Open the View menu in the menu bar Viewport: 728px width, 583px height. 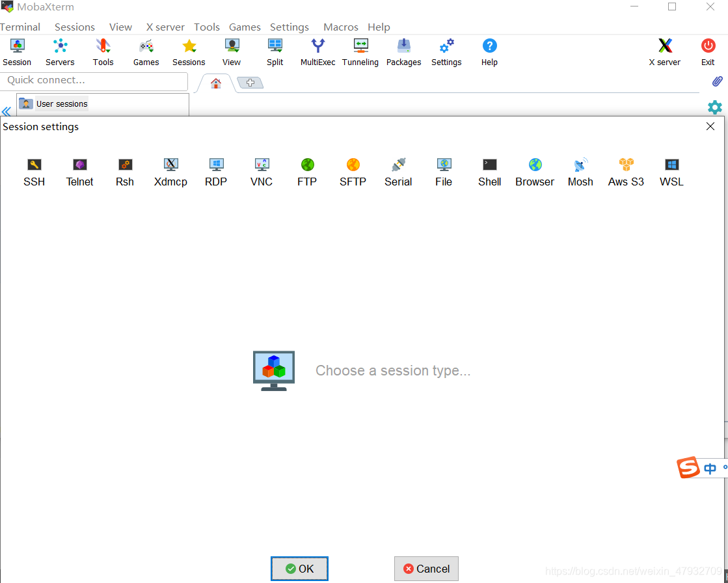(x=121, y=27)
